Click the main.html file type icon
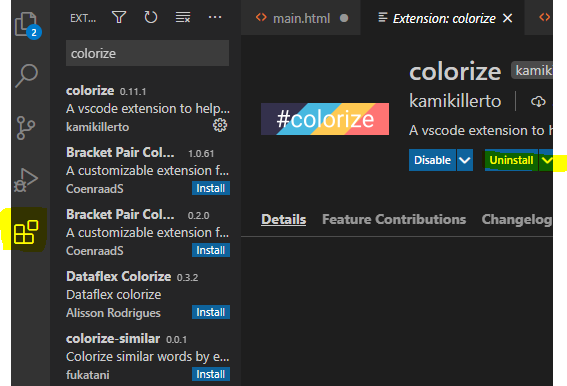567x386 pixels. point(261,17)
